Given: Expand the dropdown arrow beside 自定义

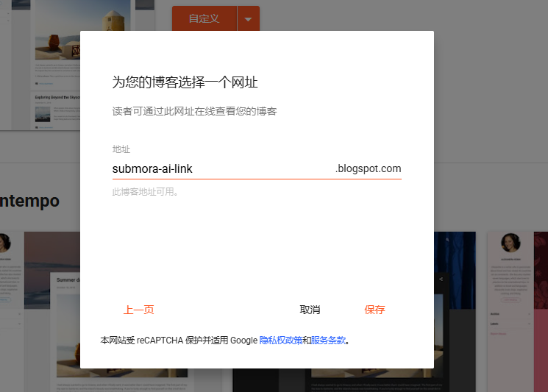Looking at the screenshot, I should click(x=249, y=19).
